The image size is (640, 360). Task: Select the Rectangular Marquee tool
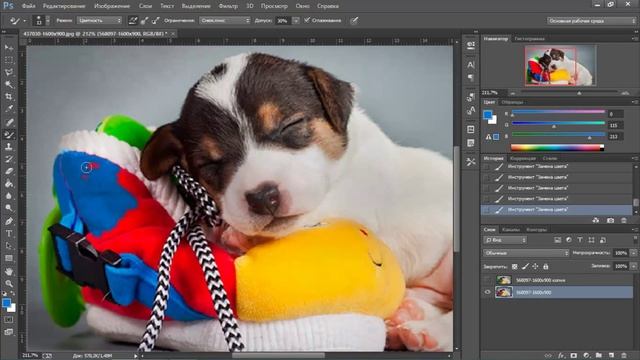point(9,60)
